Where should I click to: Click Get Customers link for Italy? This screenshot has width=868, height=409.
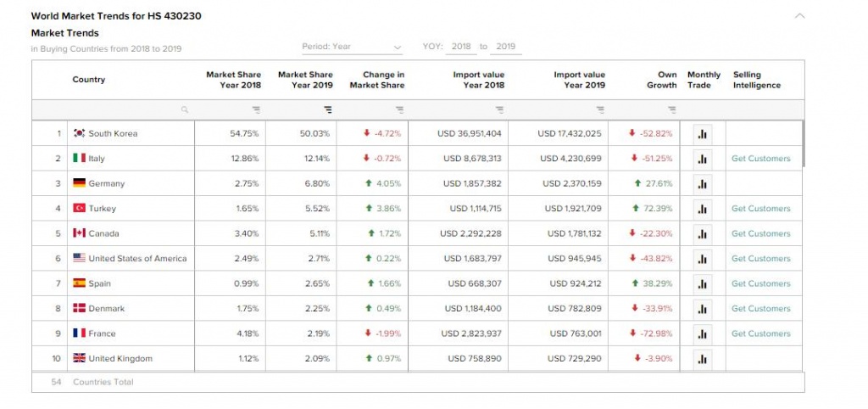(x=760, y=159)
